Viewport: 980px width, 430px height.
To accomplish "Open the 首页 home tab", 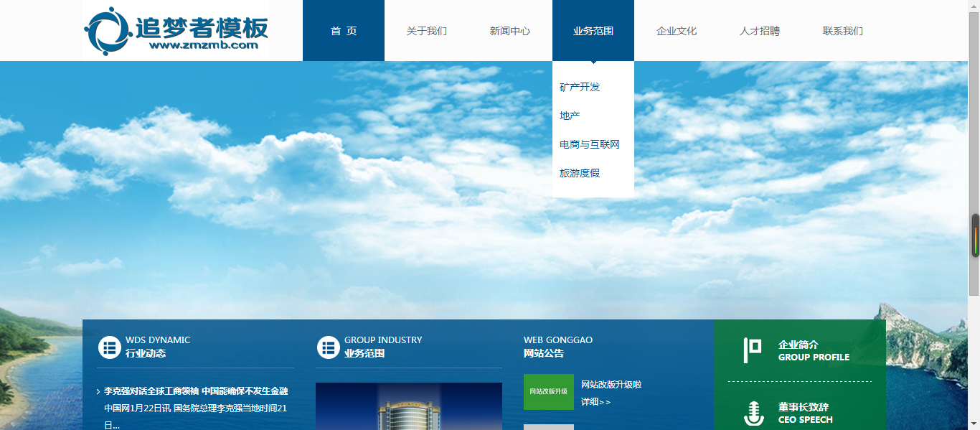I will coord(344,31).
